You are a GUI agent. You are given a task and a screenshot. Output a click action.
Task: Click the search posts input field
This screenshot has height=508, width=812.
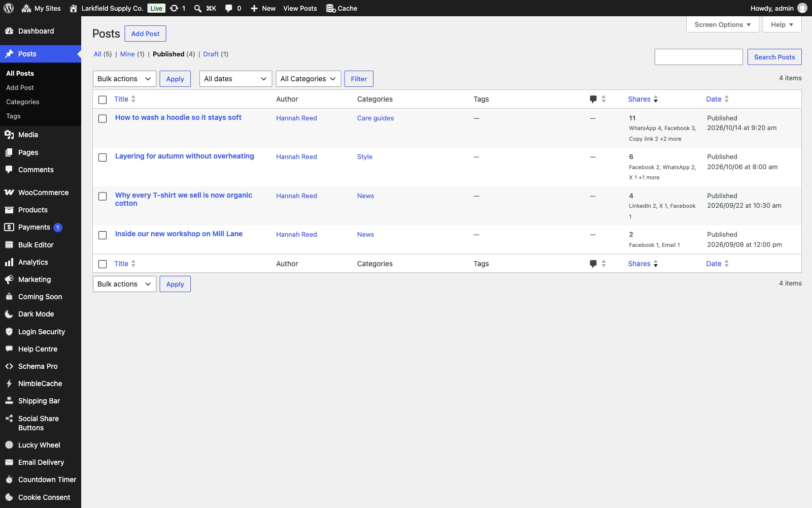tap(699, 57)
